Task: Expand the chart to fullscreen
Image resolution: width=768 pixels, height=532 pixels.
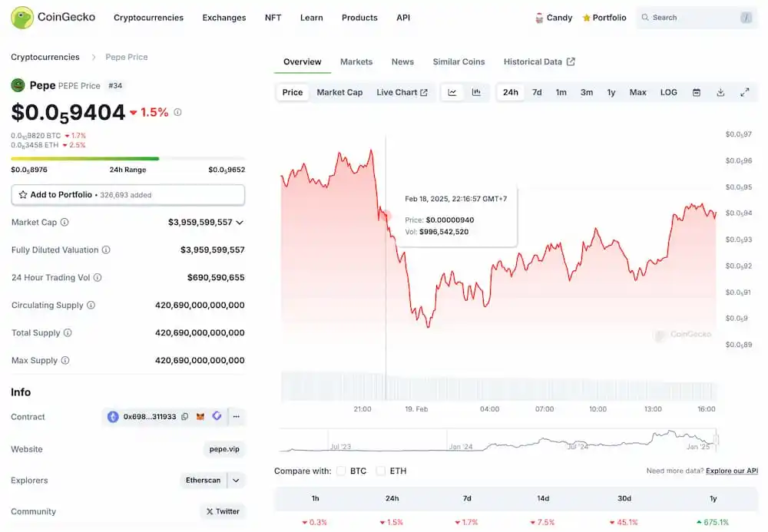Action: click(x=744, y=92)
